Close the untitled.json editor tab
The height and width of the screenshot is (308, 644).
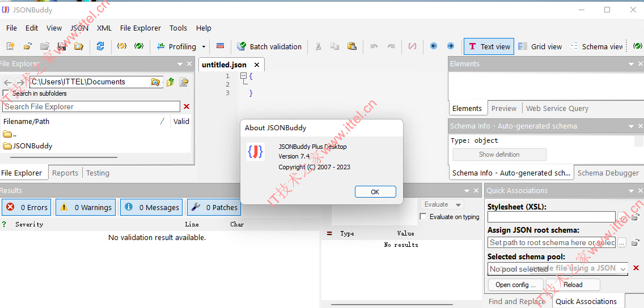point(257,65)
